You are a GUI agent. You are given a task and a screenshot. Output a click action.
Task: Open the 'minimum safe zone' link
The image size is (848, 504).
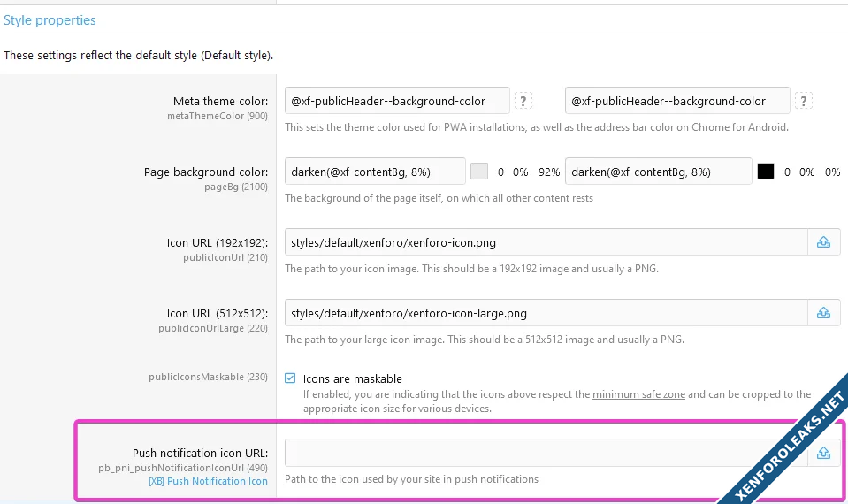click(638, 394)
